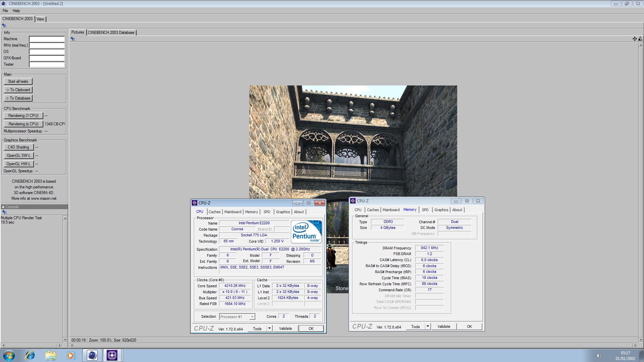Click Validate in CPU-Z CPU window

[x=285, y=328]
